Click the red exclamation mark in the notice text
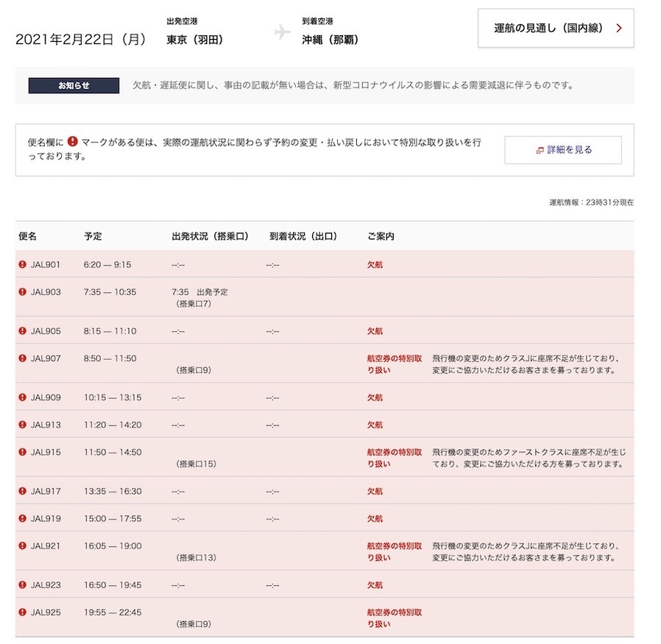This screenshot has width=661, height=644. click(73, 141)
